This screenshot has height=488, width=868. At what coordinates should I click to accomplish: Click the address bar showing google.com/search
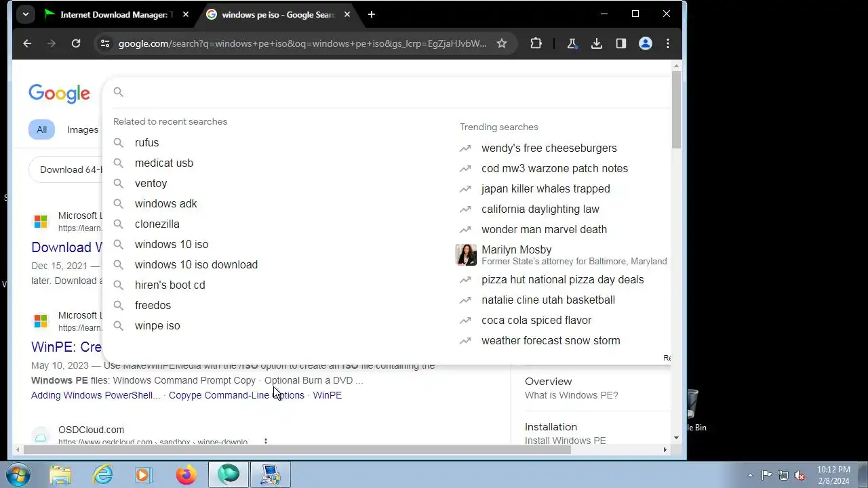pos(302,43)
